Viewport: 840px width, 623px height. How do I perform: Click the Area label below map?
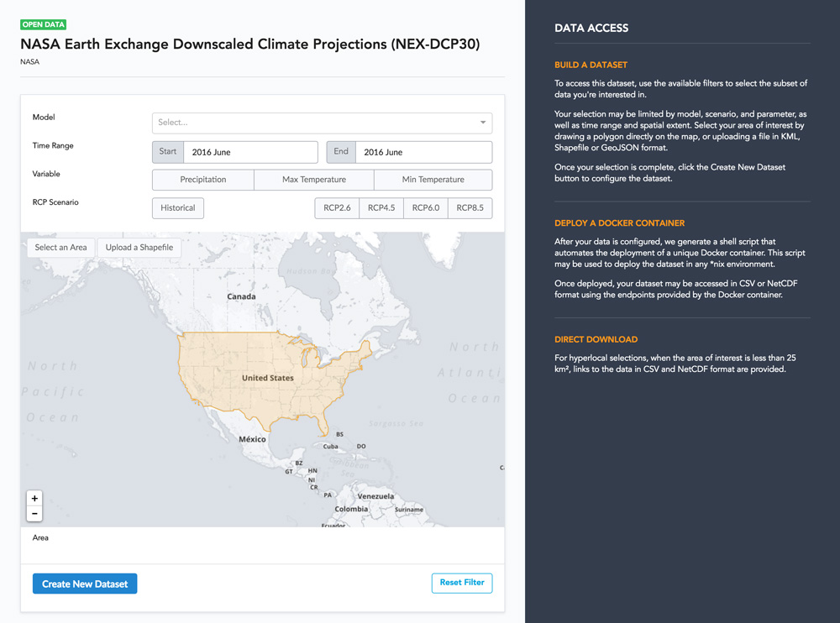tap(40, 538)
